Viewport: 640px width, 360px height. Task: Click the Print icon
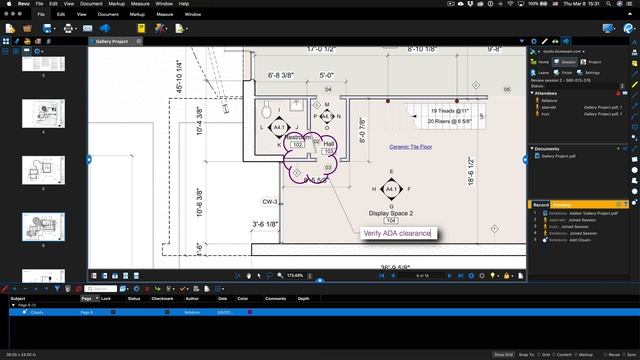pyautogui.click(x=68, y=28)
